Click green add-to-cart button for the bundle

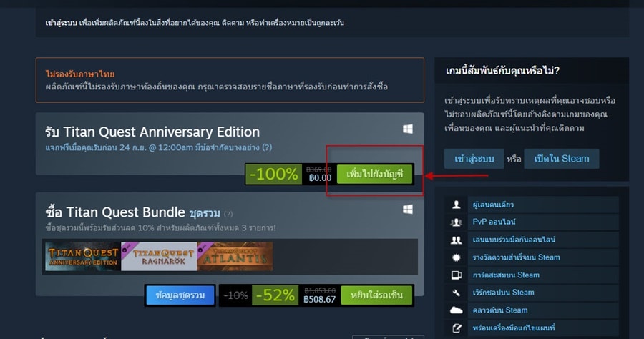point(376,295)
